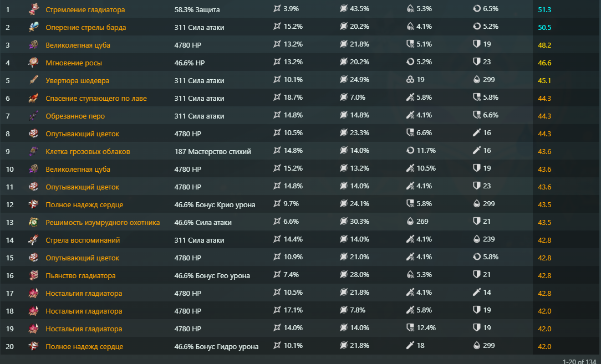The height and width of the screenshot is (364, 601).
Task: Click the crit rate icon beside 18.7%
Action: click(x=277, y=98)
